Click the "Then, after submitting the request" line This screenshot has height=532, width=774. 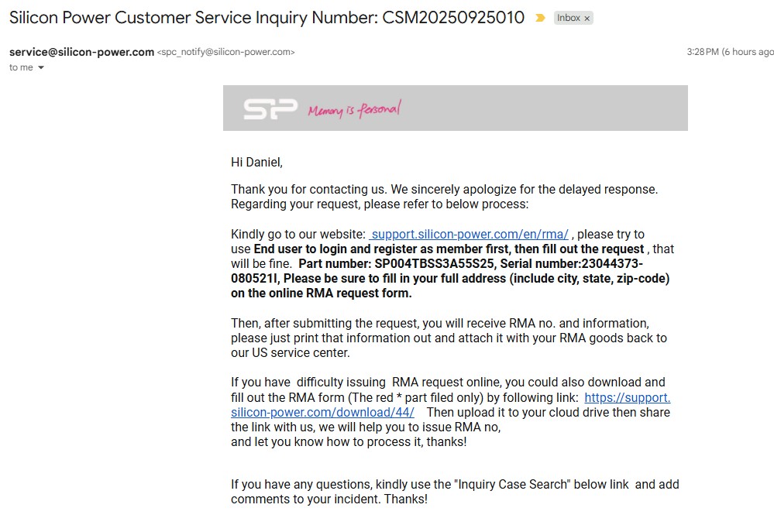(x=439, y=323)
